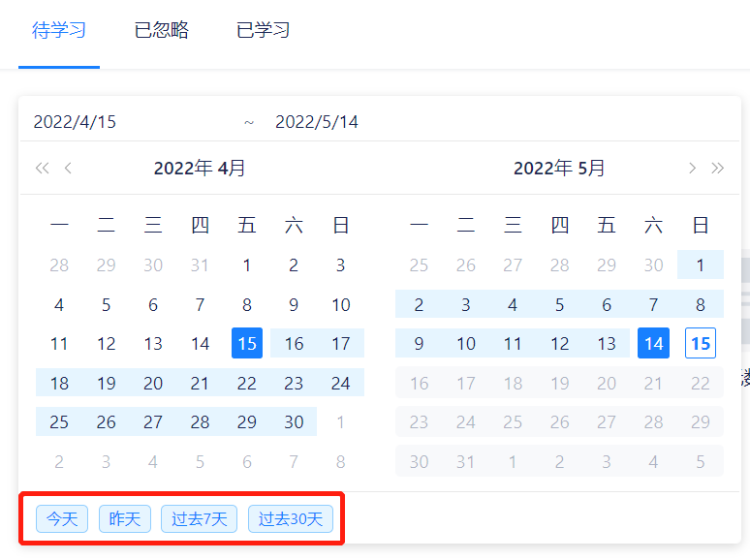Open year selector via 2022年 in May header
Image resolution: width=750 pixels, height=560 pixels.
point(543,169)
